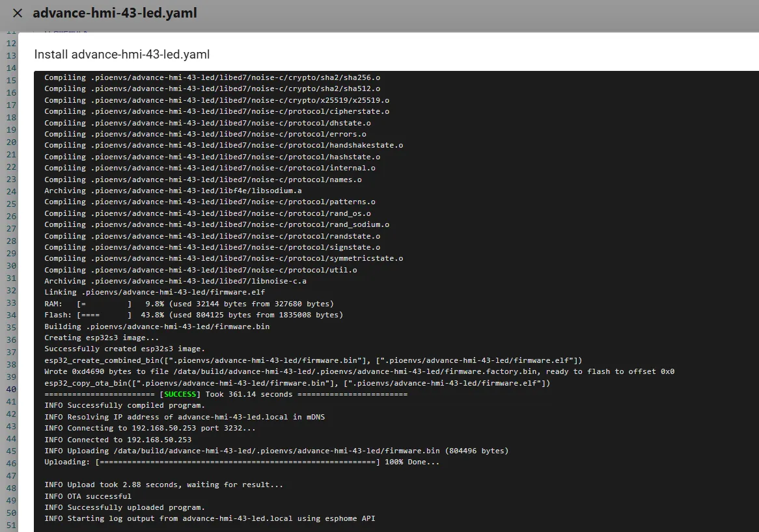Click the 'Linking firmware.elf' log line
Screen dimensions: 759x532
(x=154, y=292)
